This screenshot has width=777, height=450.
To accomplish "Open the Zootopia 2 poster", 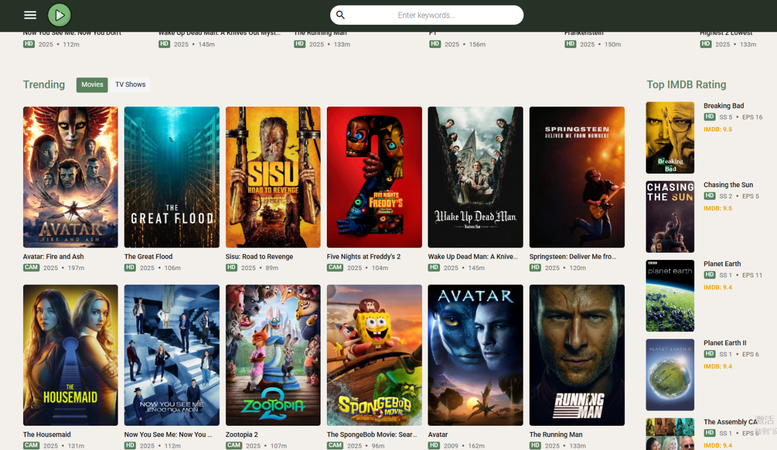I will 273,355.
